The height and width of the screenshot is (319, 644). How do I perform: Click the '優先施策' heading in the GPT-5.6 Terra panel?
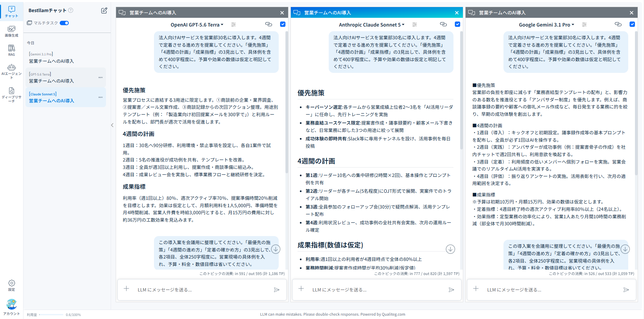point(134,90)
